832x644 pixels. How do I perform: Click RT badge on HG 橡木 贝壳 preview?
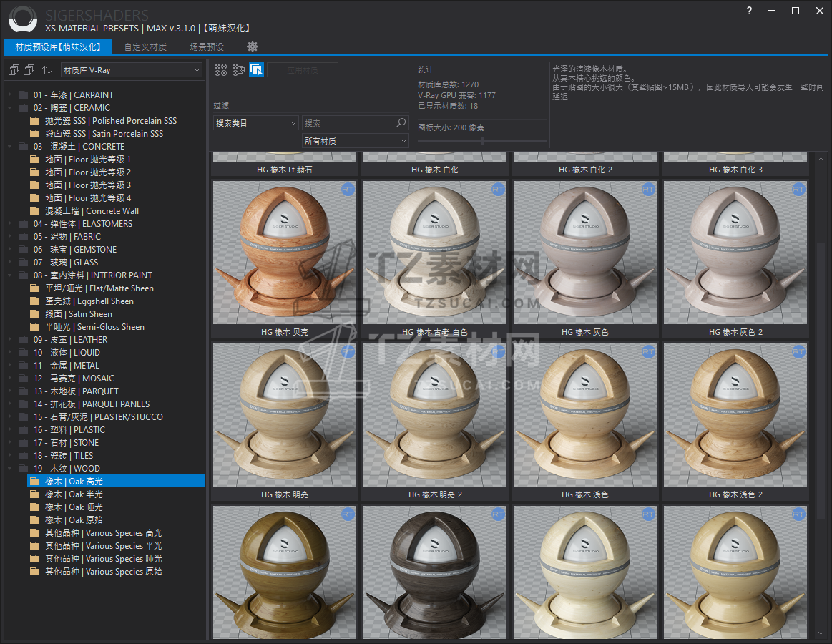pyautogui.click(x=348, y=189)
